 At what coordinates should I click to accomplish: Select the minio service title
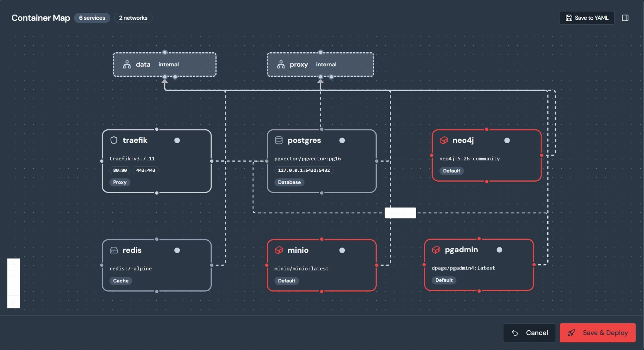click(x=298, y=250)
